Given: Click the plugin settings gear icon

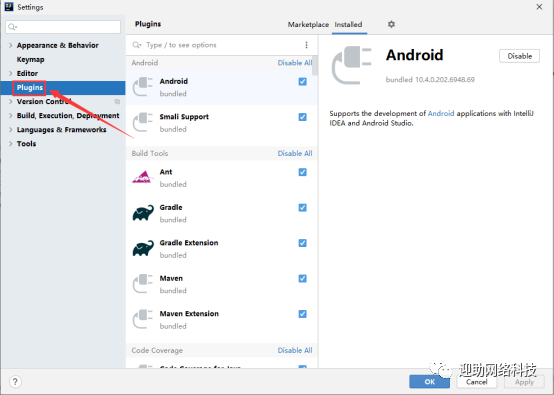Looking at the screenshot, I should (391, 24).
